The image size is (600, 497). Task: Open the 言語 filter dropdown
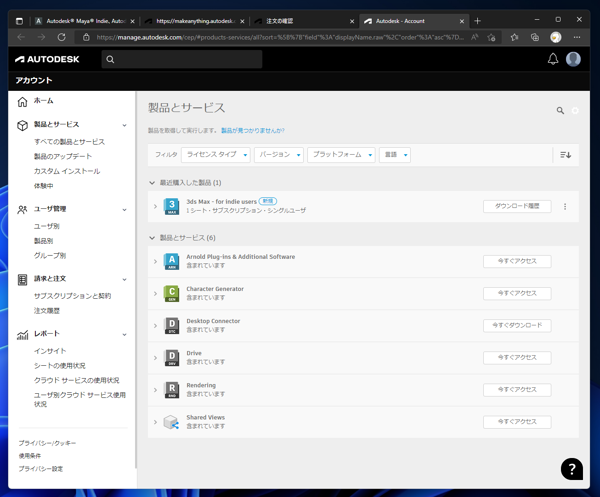[x=395, y=155]
